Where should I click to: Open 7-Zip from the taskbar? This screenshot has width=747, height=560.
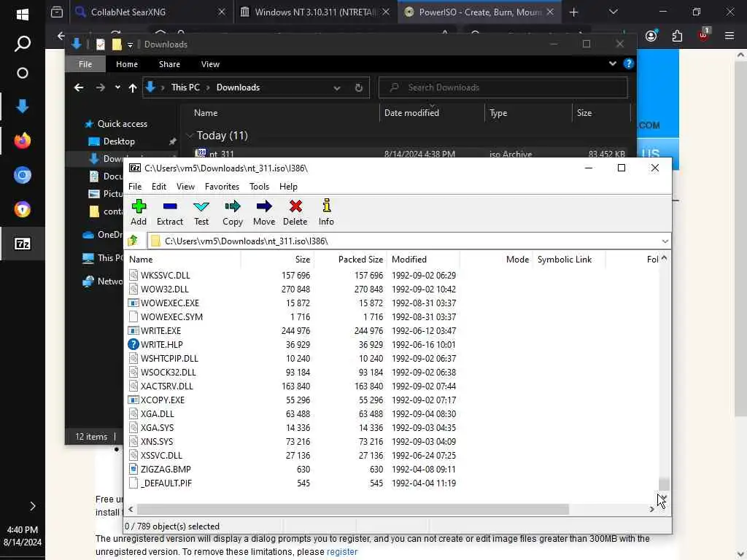pyautogui.click(x=23, y=244)
